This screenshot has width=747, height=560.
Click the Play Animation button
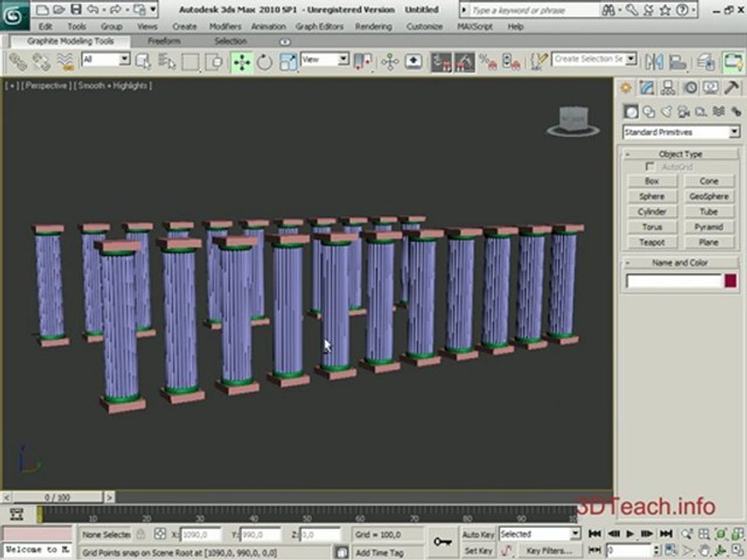[x=630, y=534]
